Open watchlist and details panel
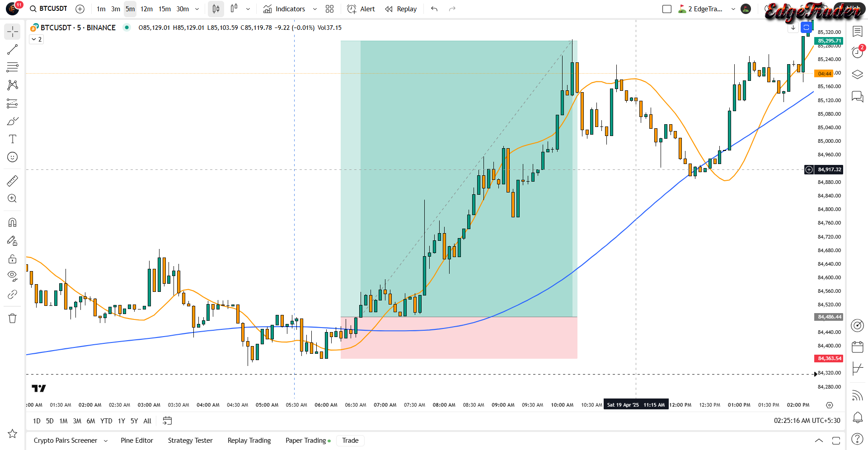 858,31
